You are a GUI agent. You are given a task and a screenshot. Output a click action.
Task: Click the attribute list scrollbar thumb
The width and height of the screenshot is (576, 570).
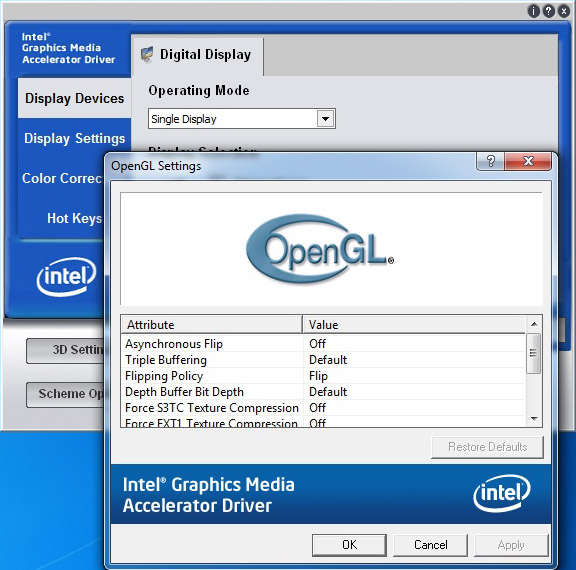[533, 353]
